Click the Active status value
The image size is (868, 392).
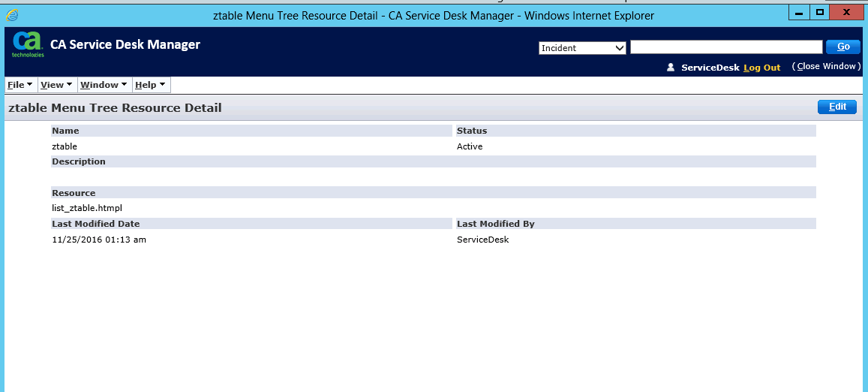pyautogui.click(x=470, y=146)
